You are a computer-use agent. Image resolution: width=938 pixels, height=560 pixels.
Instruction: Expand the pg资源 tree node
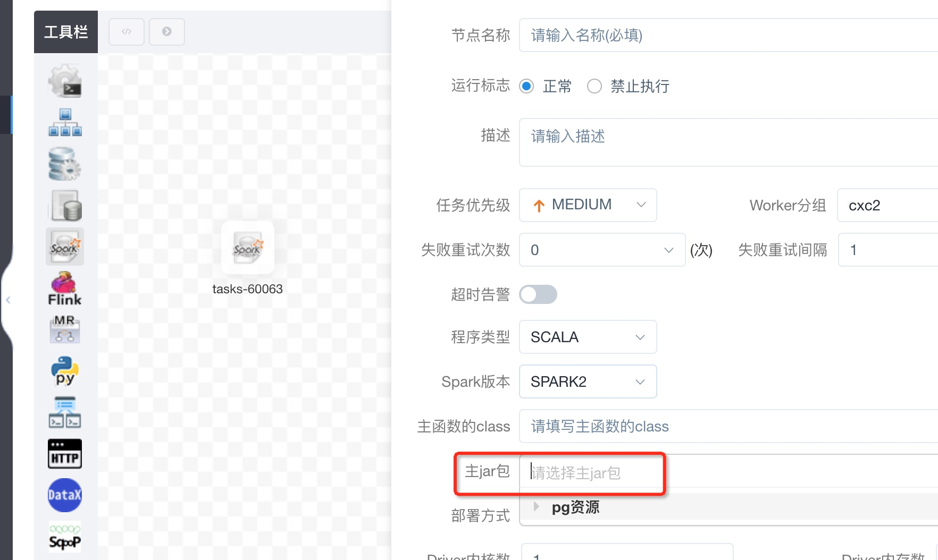(537, 507)
